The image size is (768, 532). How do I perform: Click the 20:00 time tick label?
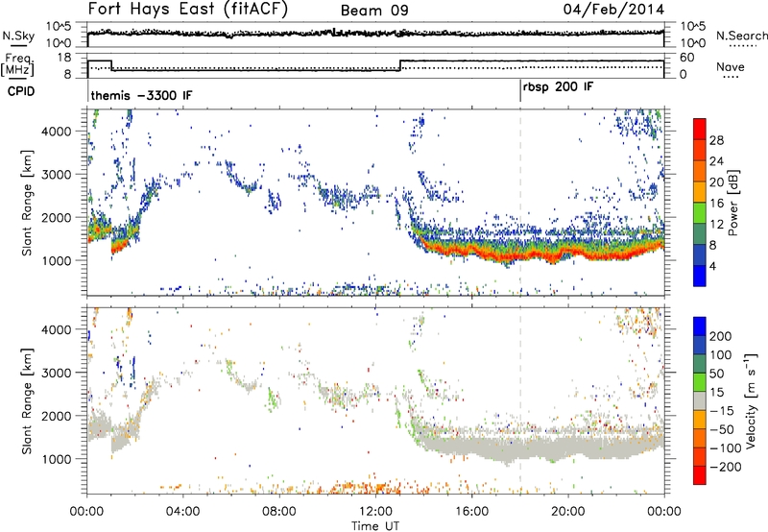click(x=567, y=512)
